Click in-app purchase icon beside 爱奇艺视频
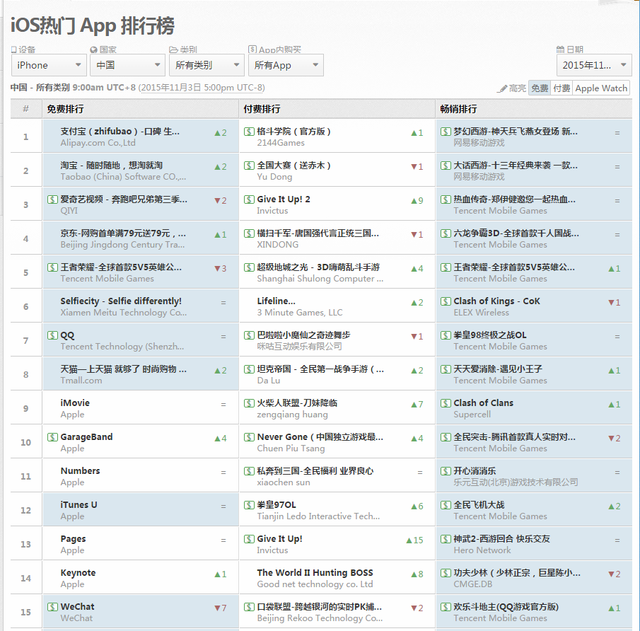 52,199
